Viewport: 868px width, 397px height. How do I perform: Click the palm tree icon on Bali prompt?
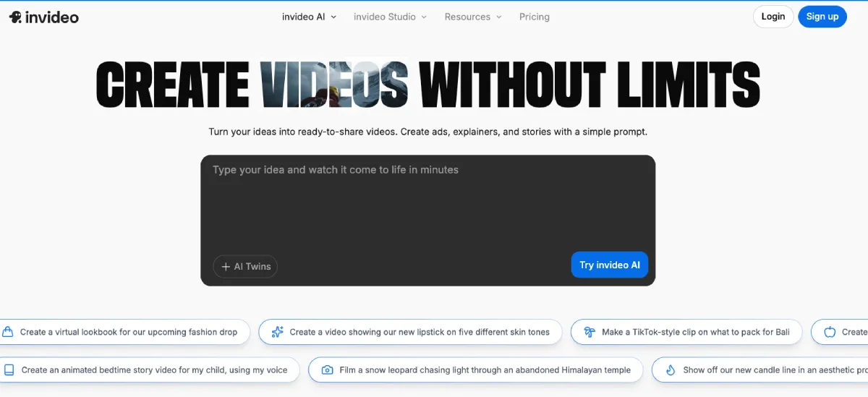[x=589, y=332]
